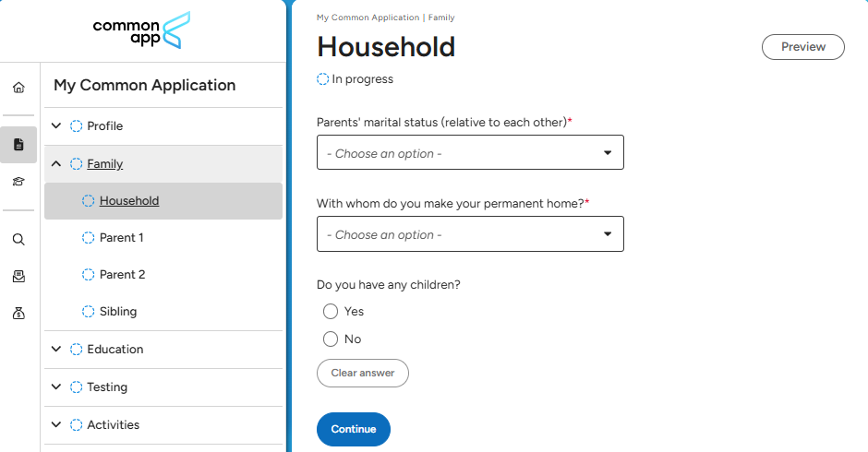868x452 pixels.
Task: Open the Sibling section
Action: click(x=117, y=312)
